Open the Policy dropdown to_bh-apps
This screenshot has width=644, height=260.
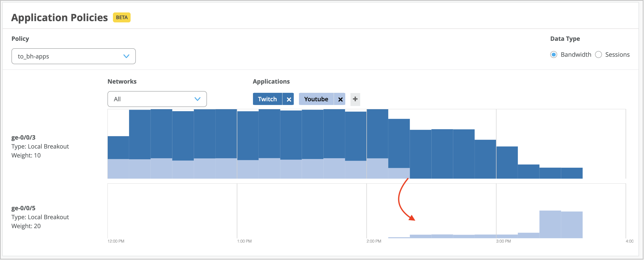(x=73, y=56)
